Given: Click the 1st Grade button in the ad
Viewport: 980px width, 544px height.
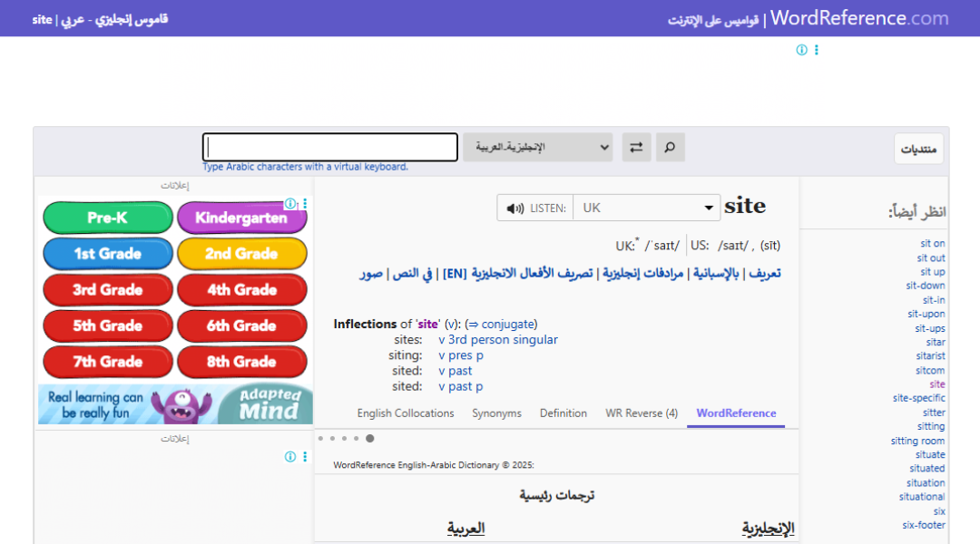Looking at the screenshot, I should (x=107, y=254).
